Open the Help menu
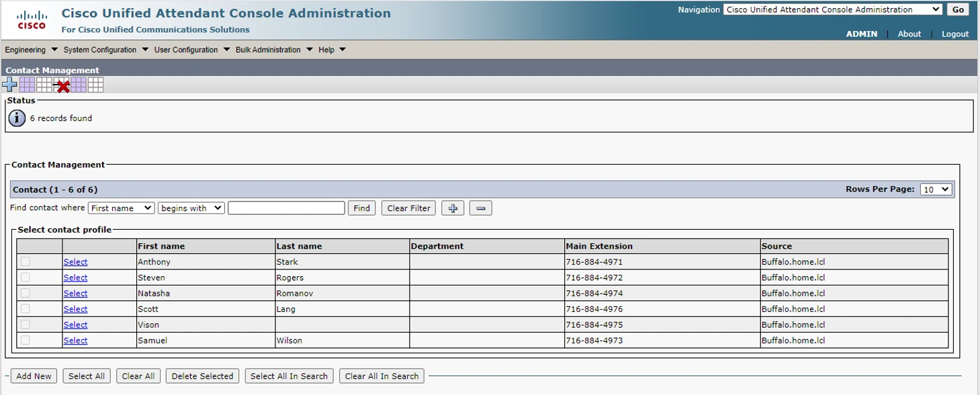The height and width of the screenshot is (395, 980). pyautogui.click(x=332, y=50)
